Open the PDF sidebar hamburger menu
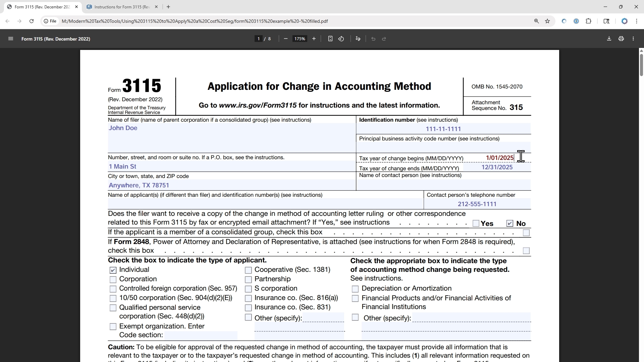 pyautogui.click(x=11, y=39)
